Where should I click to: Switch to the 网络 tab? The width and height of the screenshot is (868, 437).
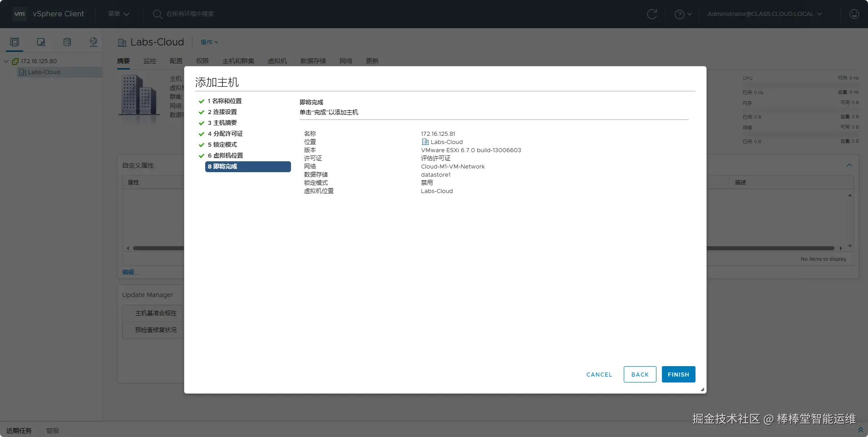coord(346,61)
